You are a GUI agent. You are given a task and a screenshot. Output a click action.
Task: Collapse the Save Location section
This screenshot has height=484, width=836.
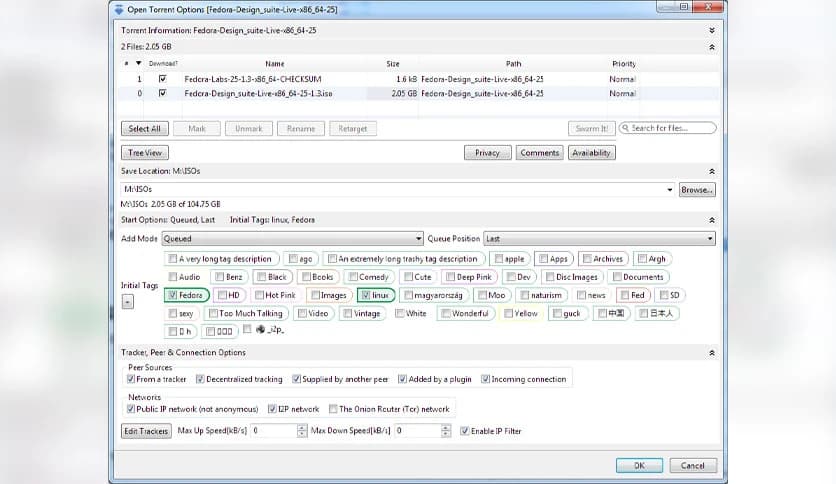click(712, 172)
